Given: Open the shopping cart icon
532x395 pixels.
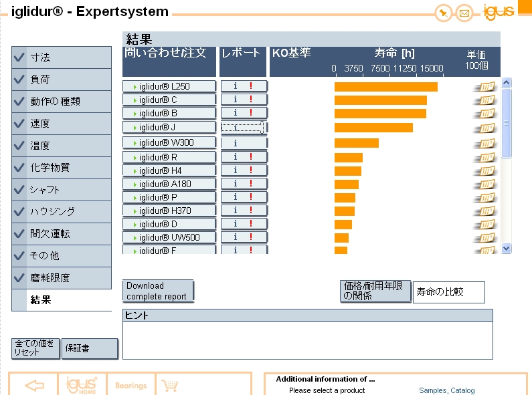Looking at the screenshot, I should coord(170,386).
